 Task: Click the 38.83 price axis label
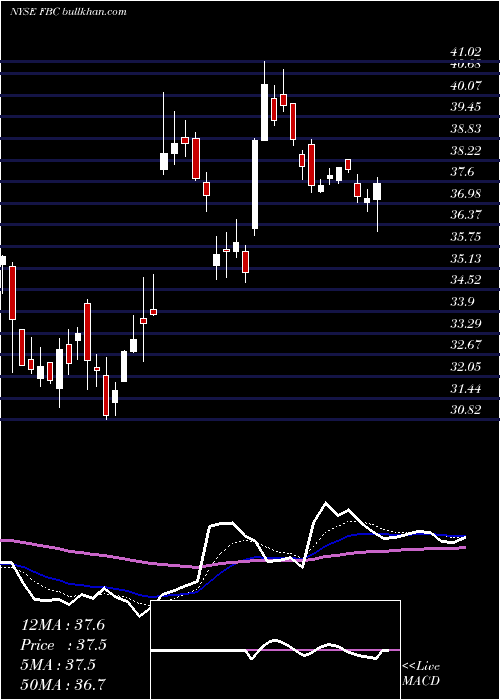[466, 129]
